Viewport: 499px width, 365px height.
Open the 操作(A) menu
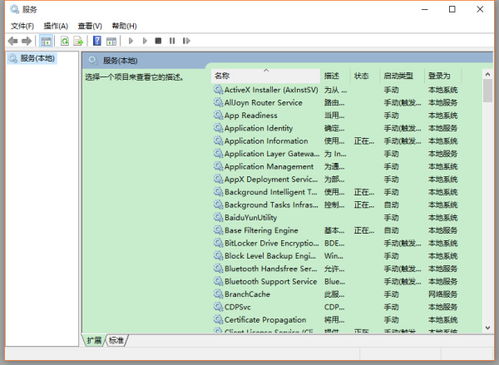(56, 26)
